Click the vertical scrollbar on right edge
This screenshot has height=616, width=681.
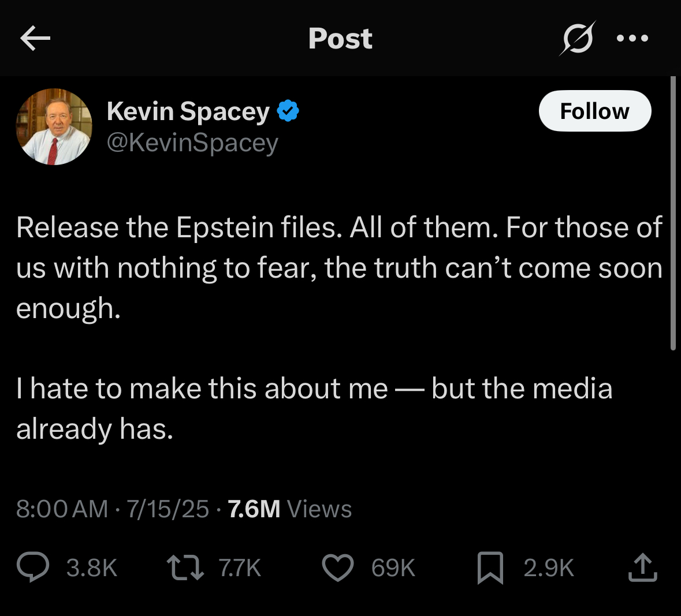(x=673, y=214)
